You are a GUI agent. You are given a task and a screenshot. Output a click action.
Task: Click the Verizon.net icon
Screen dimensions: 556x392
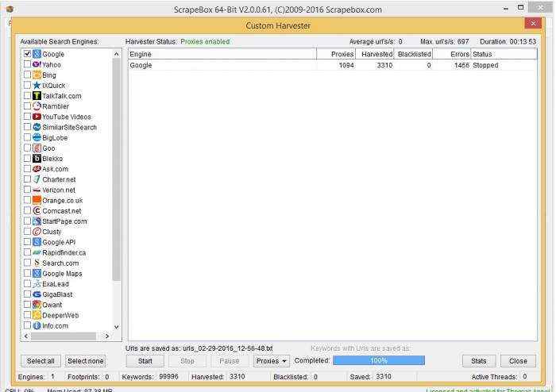(37, 190)
